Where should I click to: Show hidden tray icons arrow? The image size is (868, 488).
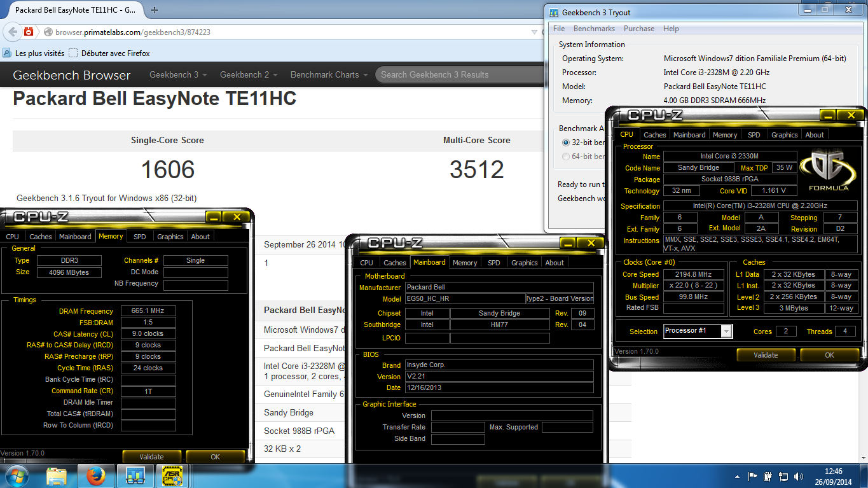point(738,476)
